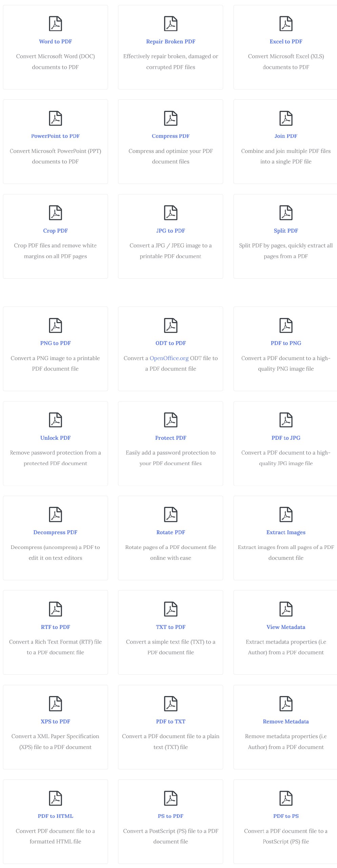Click the PDF icon above PDF to PS
The width and height of the screenshot is (337, 868).
pos(286,798)
